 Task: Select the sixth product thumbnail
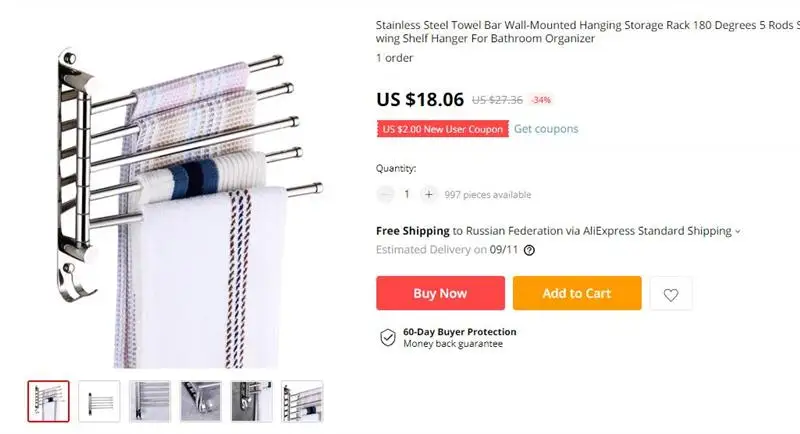tap(302, 401)
